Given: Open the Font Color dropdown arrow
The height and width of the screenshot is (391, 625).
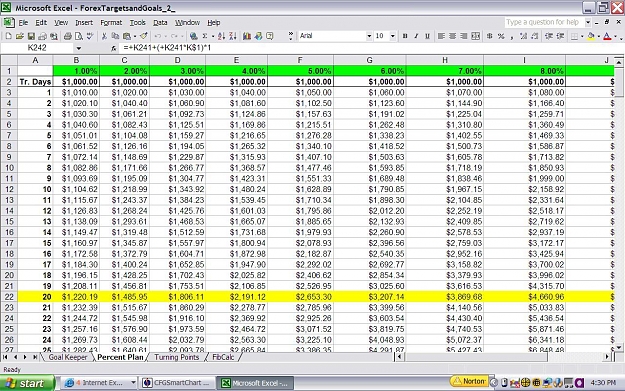Looking at the screenshot, I should coord(615,36).
